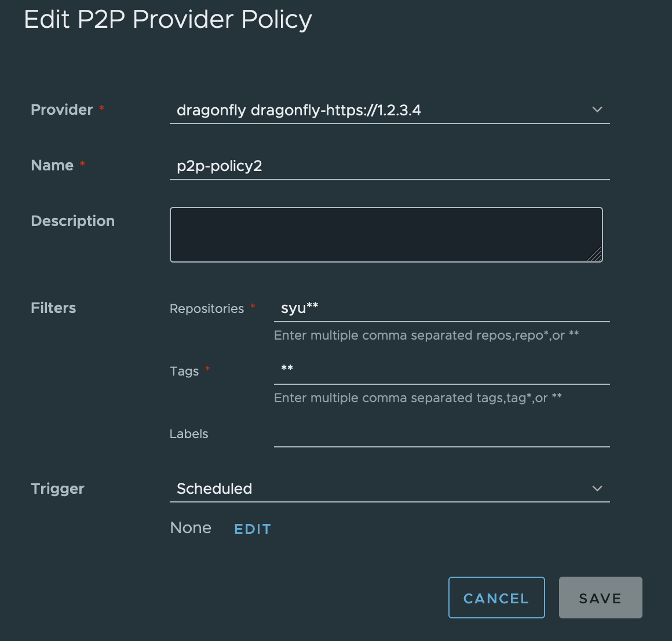Select the Tags filter field
Image resolution: width=672 pixels, height=641 pixels.
pos(442,370)
